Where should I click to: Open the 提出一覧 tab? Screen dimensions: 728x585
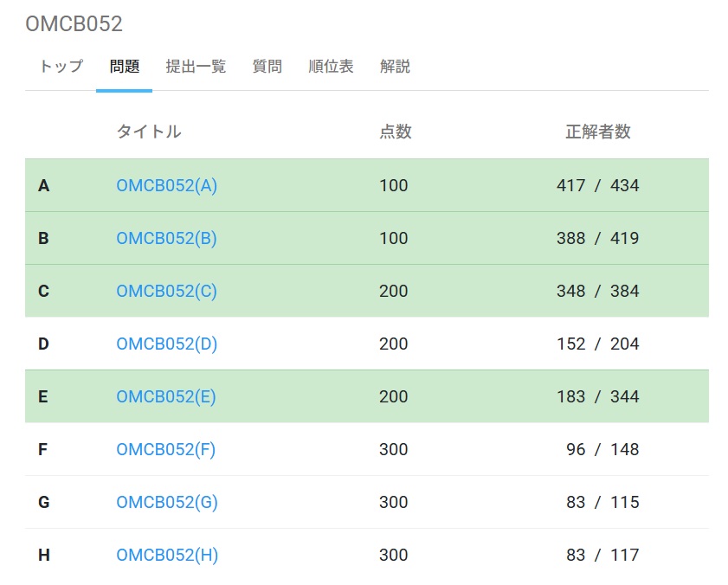click(x=197, y=67)
